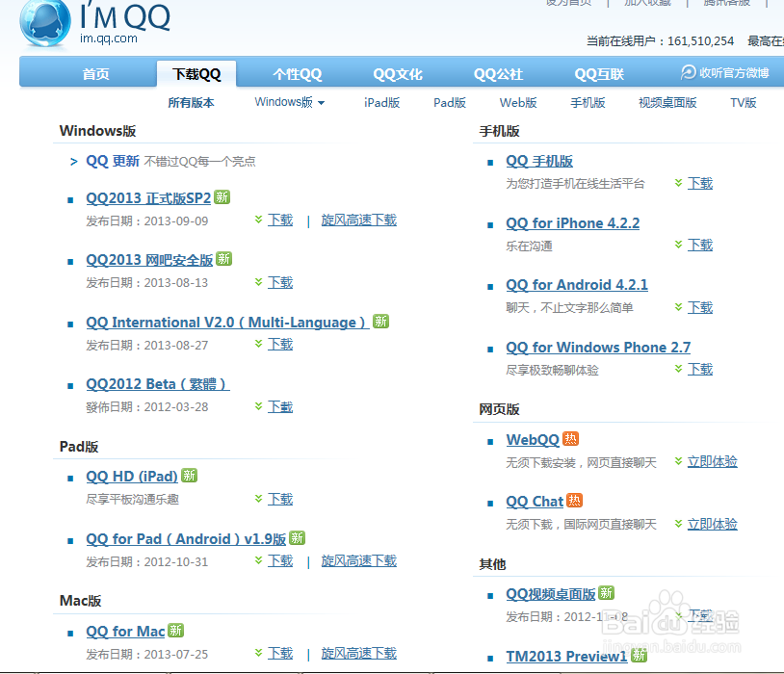Viewport: 784px width, 674px height.
Task: Click the green download arrow for QQ2013 网吧安全版
Action: pyautogui.click(x=258, y=282)
